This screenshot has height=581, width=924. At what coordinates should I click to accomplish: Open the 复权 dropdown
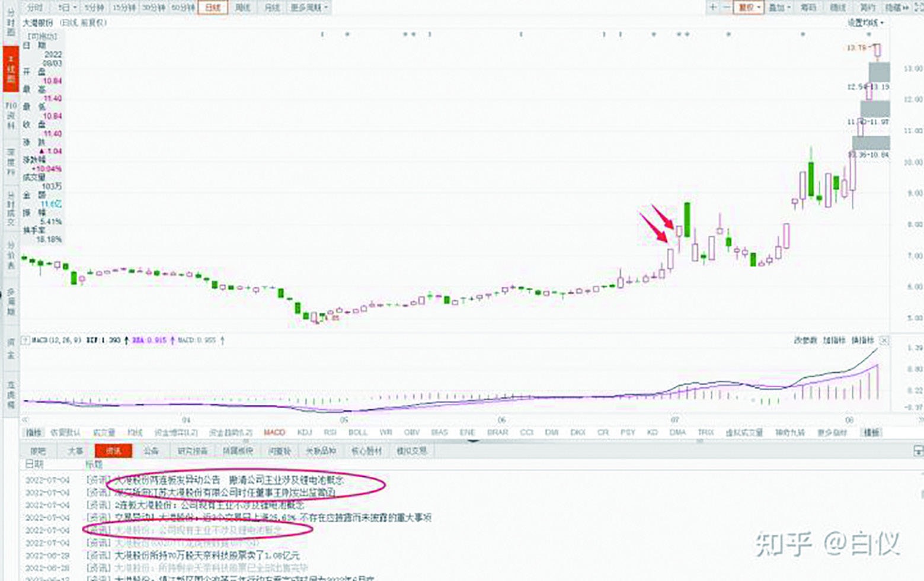749,8
